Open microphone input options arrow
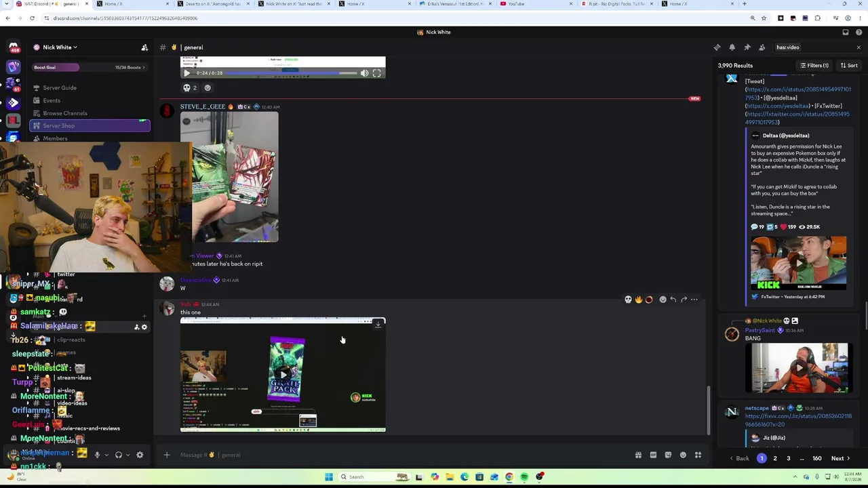 pyautogui.click(x=106, y=455)
